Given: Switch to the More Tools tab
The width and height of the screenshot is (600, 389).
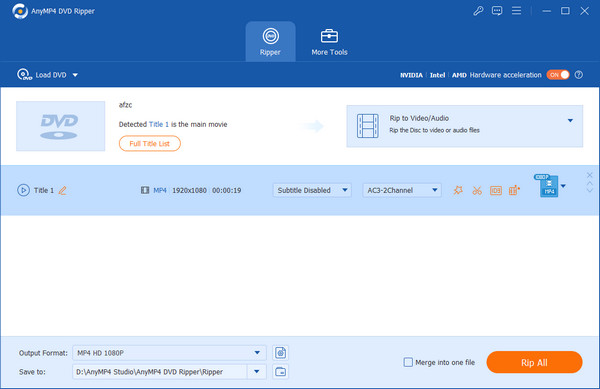Looking at the screenshot, I should click(329, 42).
